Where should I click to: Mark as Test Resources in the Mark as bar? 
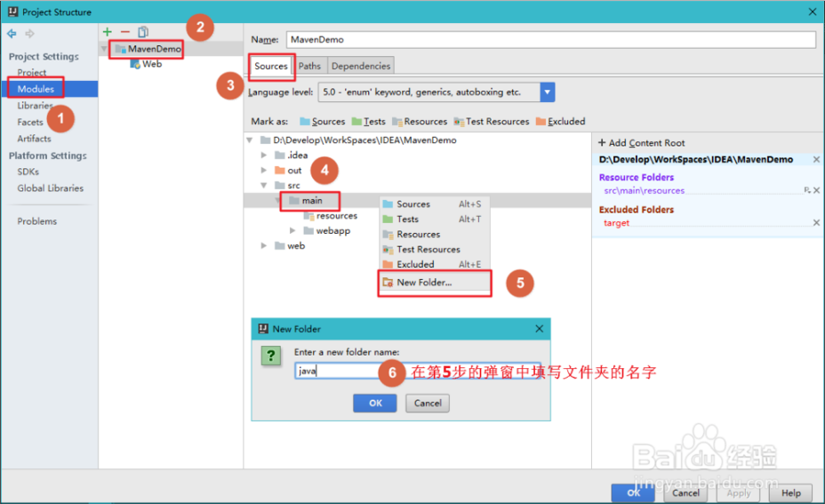tap(492, 122)
